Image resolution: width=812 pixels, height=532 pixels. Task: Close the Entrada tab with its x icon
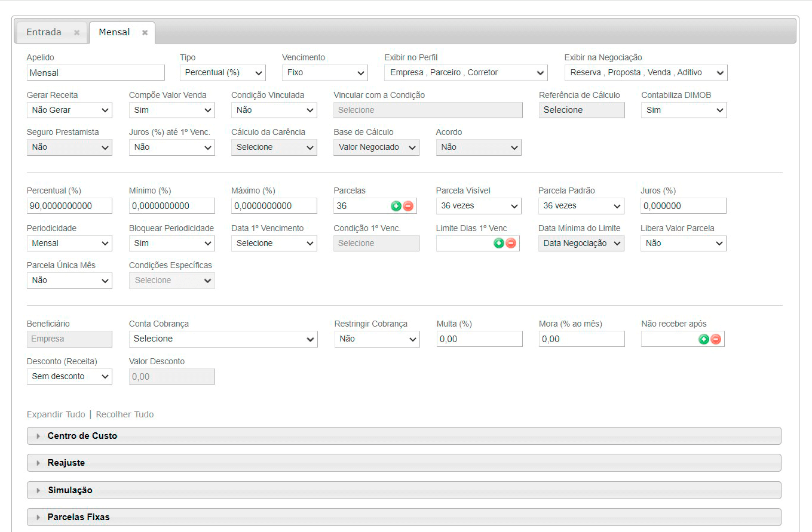tap(76, 33)
